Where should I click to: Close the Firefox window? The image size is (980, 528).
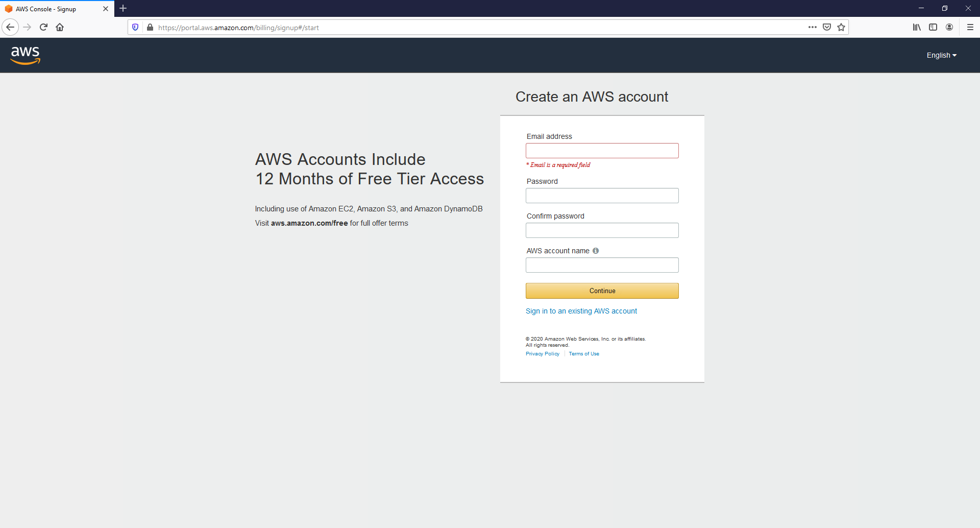[968, 8]
